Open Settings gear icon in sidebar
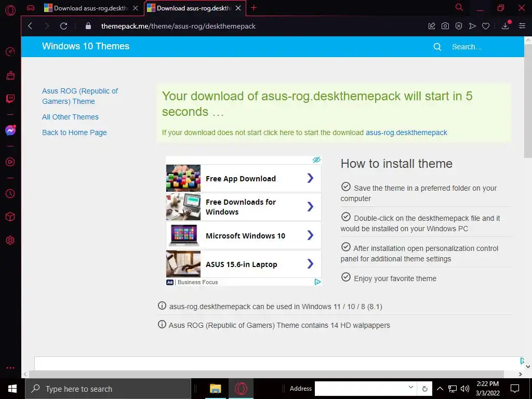 point(10,240)
